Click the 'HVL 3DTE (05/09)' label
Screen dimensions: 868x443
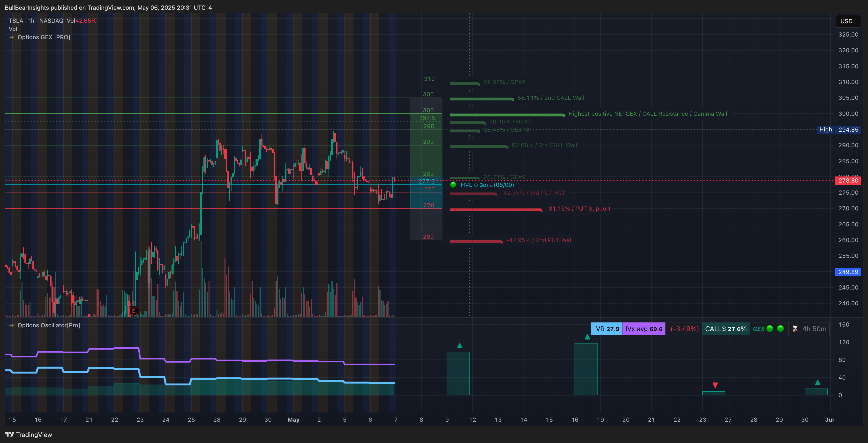coord(487,185)
